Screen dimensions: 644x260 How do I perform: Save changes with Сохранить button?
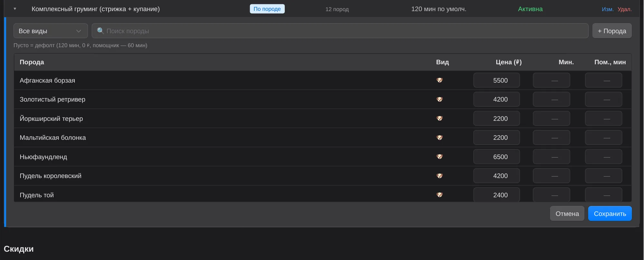coord(610,214)
